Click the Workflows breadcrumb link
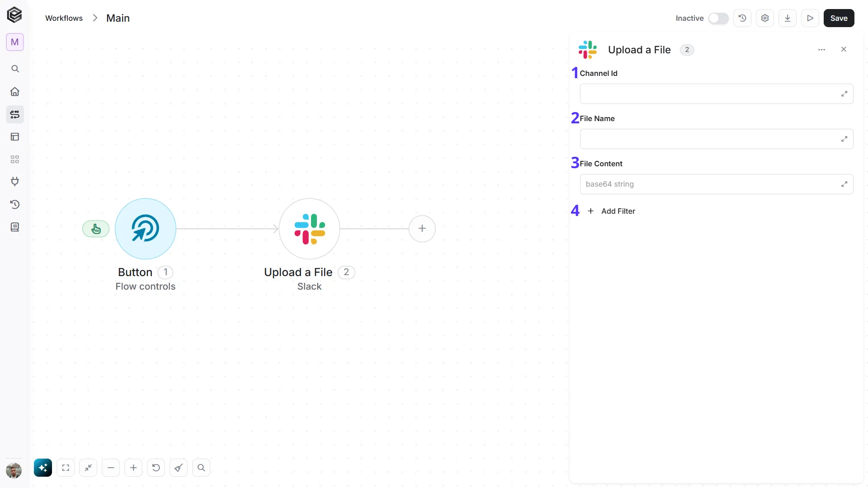The image size is (868, 488). tap(64, 18)
